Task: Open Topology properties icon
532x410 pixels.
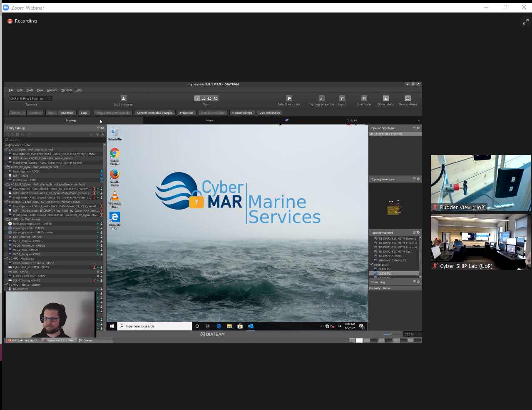Action: (x=321, y=99)
